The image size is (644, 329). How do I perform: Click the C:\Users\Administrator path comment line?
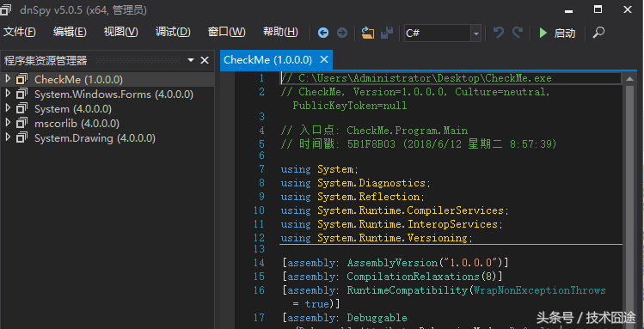(x=416, y=78)
